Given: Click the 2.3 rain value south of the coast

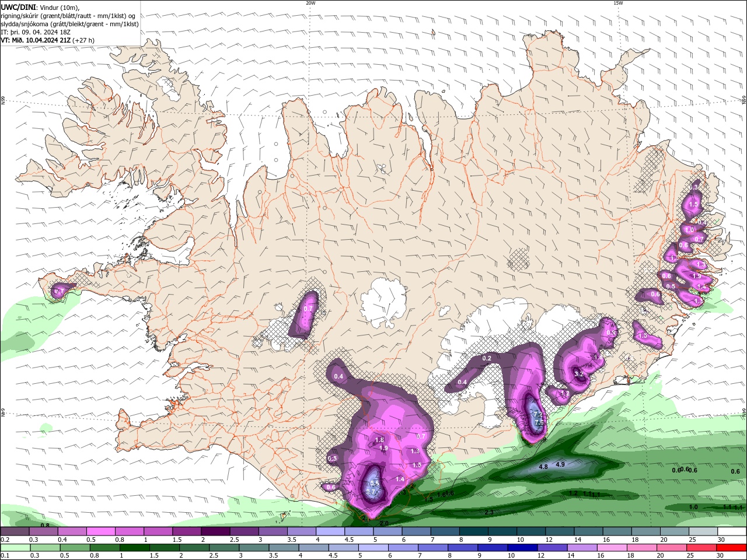Looking at the screenshot, I should pyautogui.click(x=489, y=512).
